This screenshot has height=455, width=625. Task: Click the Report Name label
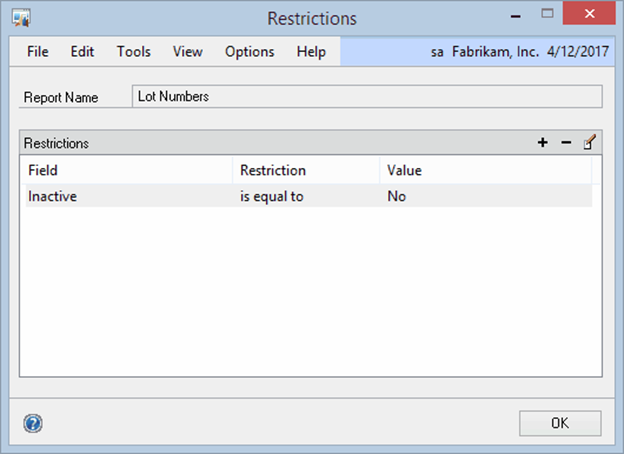pos(61,98)
